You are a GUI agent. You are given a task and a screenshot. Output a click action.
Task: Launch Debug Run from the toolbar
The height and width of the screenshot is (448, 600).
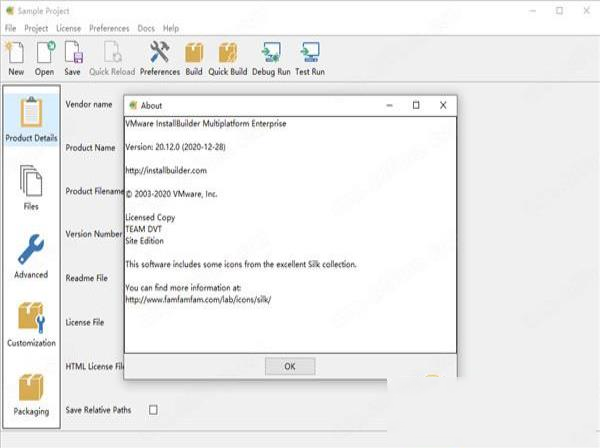pos(270,56)
